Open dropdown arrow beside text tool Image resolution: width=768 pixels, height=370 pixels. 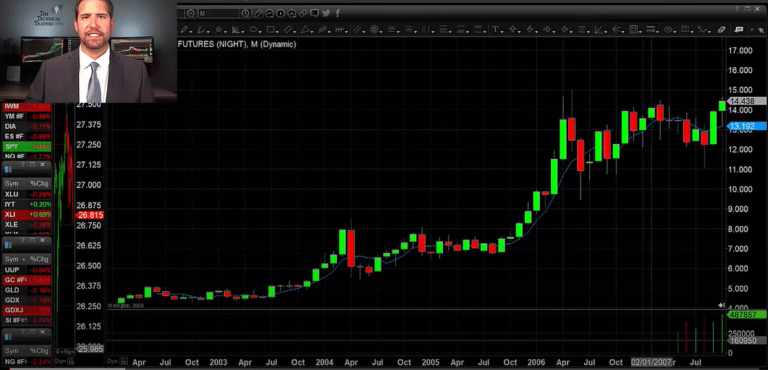tap(503, 31)
